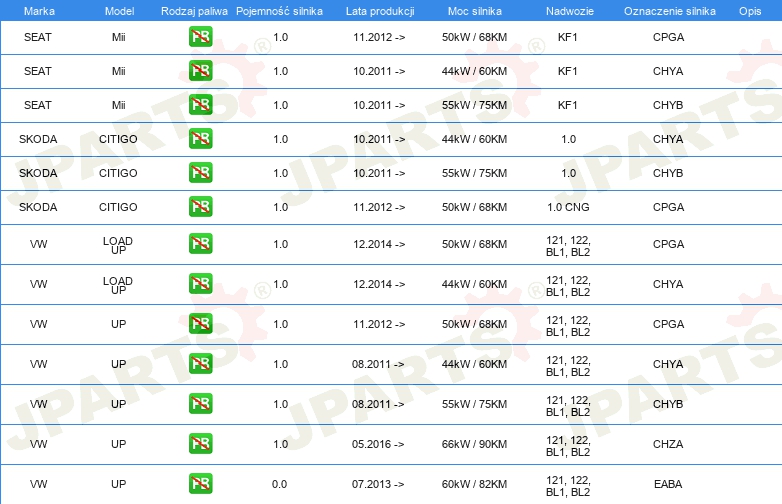Click fuel icon for SEAT Mii 44kW CHYA

tap(200, 71)
